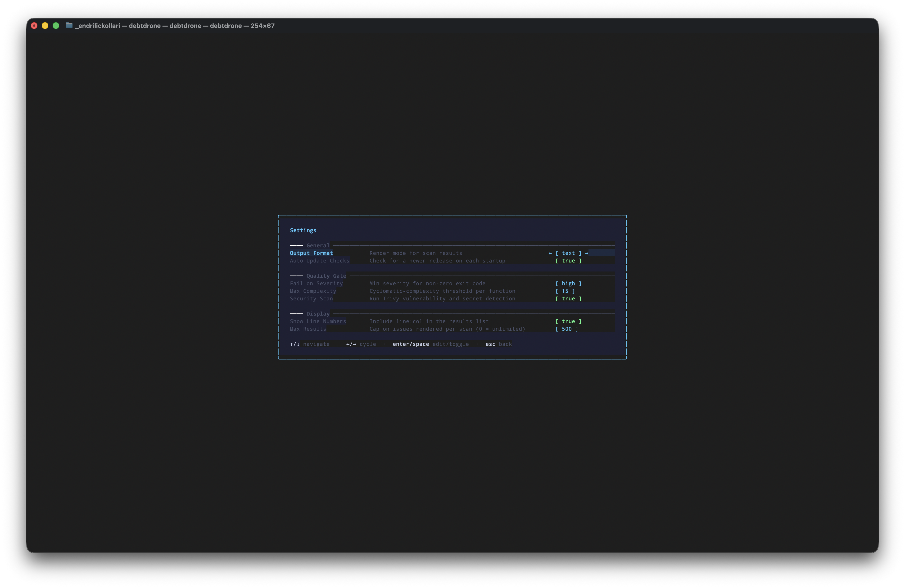Click the Max Results 500 field
The height and width of the screenshot is (588, 905).
[567, 329]
